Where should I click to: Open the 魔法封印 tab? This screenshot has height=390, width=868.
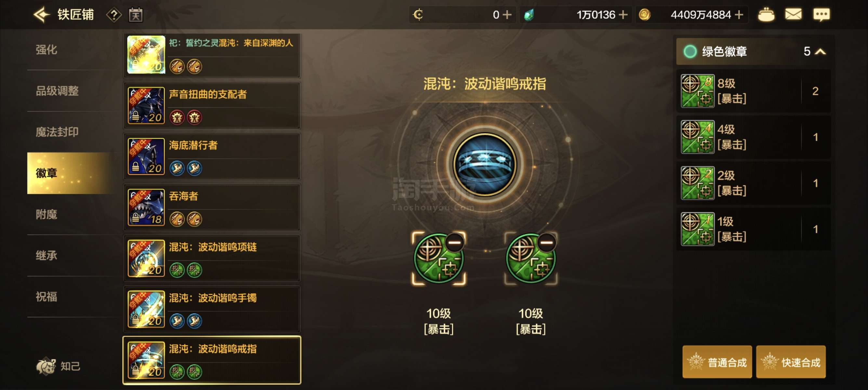[x=57, y=132]
